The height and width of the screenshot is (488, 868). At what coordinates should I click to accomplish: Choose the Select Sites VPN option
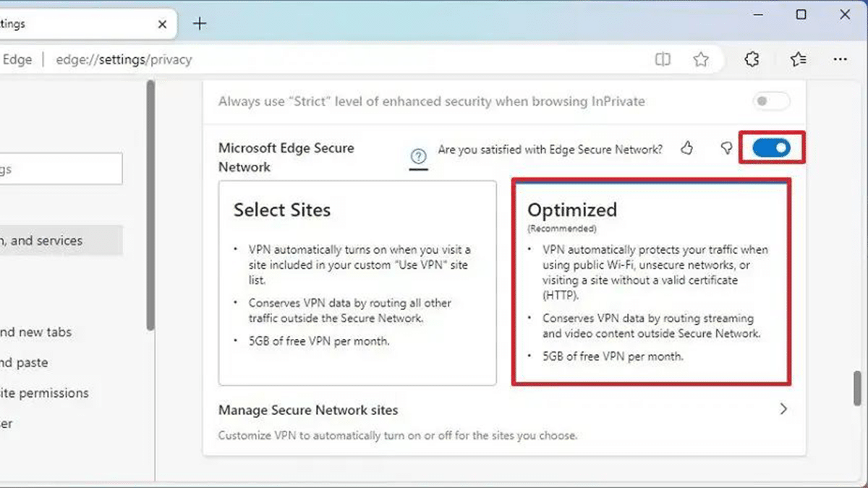[357, 282]
